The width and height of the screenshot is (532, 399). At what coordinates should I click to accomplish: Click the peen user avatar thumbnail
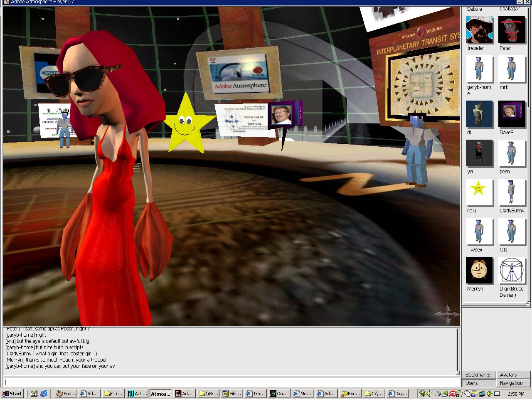click(x=512, y=153)
